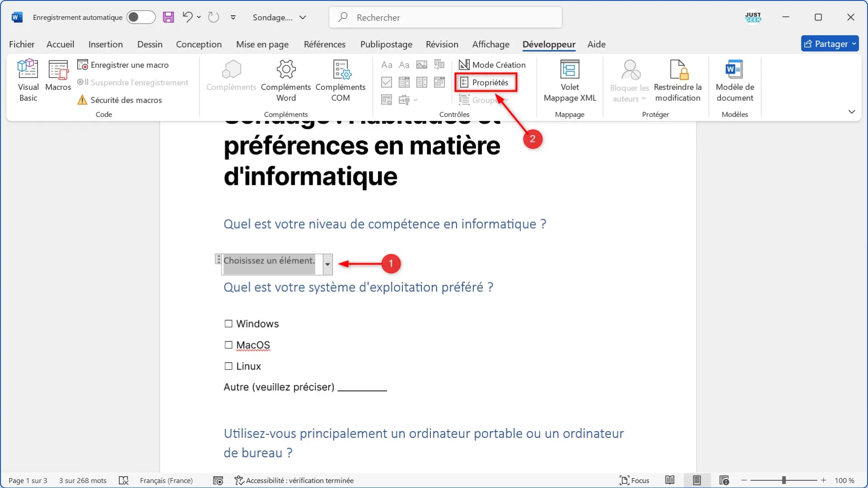Switch to Accueil tab
This screenshot has width=868, height=488.
[60, 44]
